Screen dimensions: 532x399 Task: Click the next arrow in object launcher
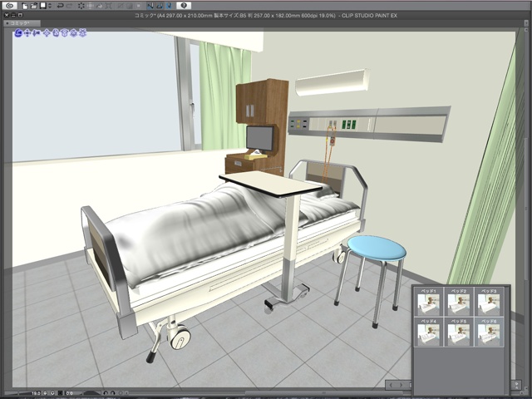[401, 385]
